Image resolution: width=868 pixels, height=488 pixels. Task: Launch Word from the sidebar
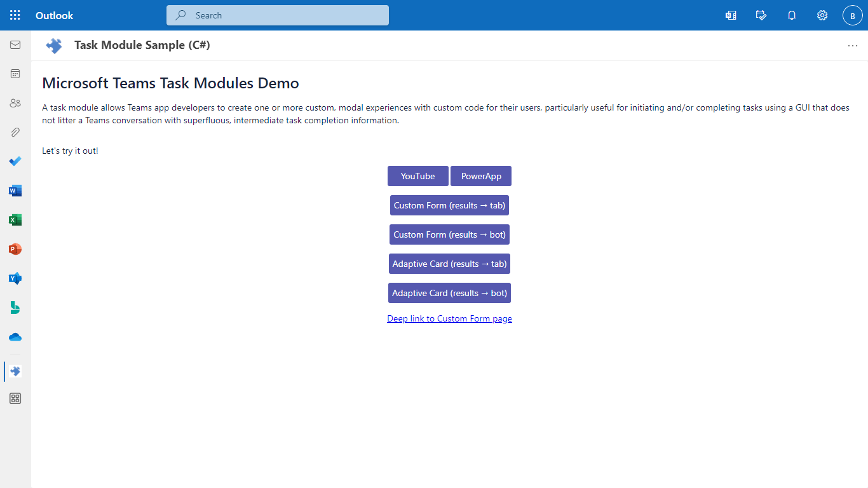[15, 191]
